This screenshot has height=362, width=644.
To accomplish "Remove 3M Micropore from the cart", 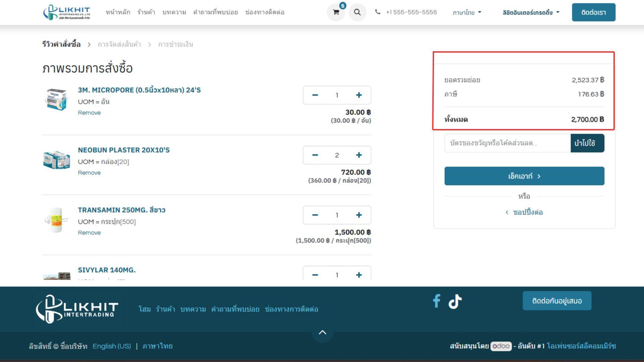I will click(x=89, y=113).
